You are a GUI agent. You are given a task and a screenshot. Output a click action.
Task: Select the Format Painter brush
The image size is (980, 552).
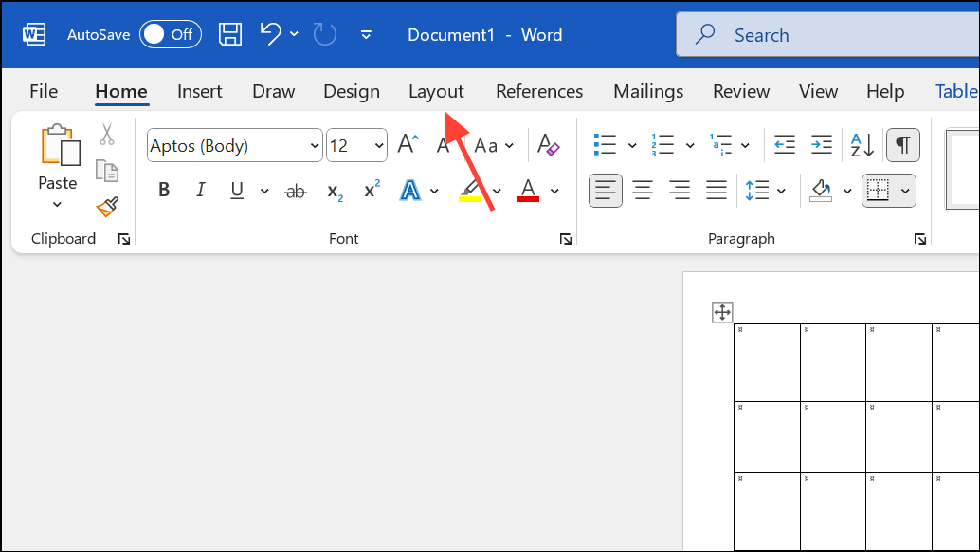pyautogui.click(x=107, y=207)
